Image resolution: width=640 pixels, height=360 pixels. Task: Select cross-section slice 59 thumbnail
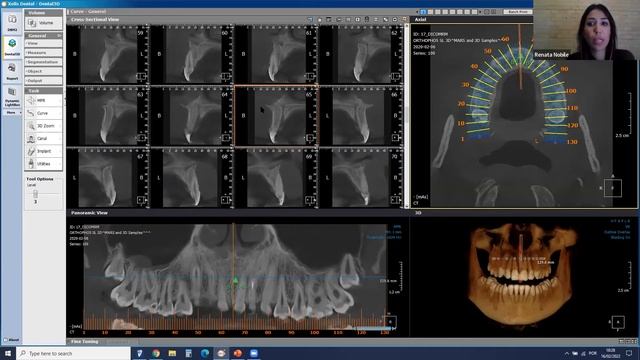[x=108, y=55]
